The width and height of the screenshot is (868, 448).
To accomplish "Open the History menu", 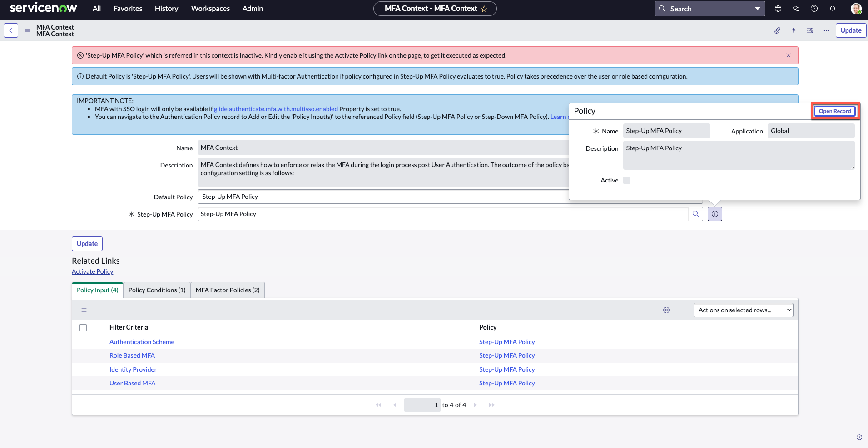I will (166, 9).
